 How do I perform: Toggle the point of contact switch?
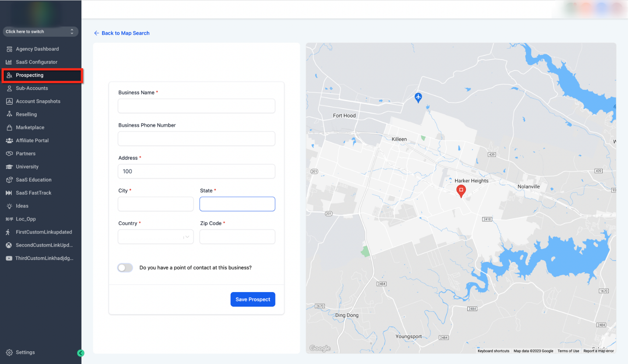125,268
